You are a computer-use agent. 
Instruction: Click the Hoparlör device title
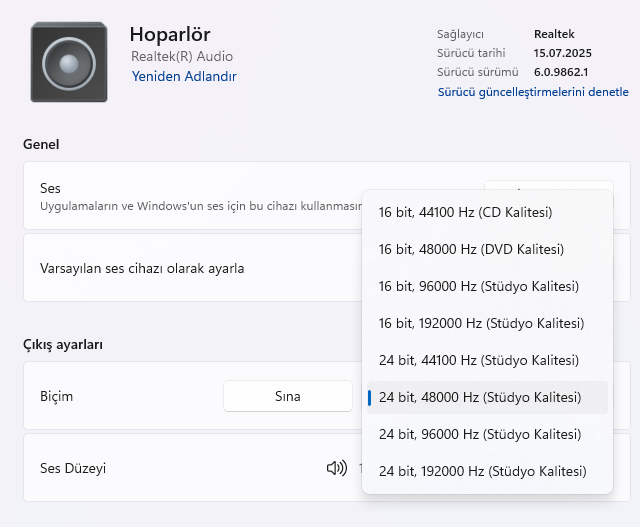(x=170, y=35)
